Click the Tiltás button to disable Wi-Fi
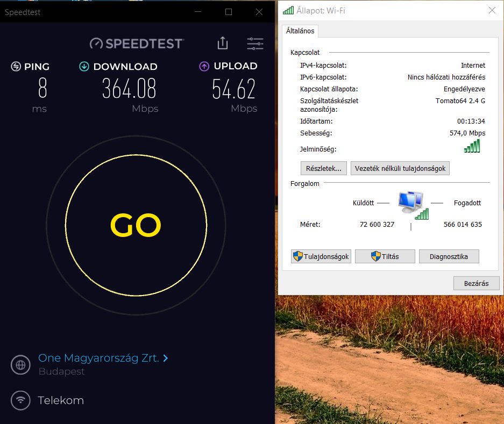 (385, 256)
